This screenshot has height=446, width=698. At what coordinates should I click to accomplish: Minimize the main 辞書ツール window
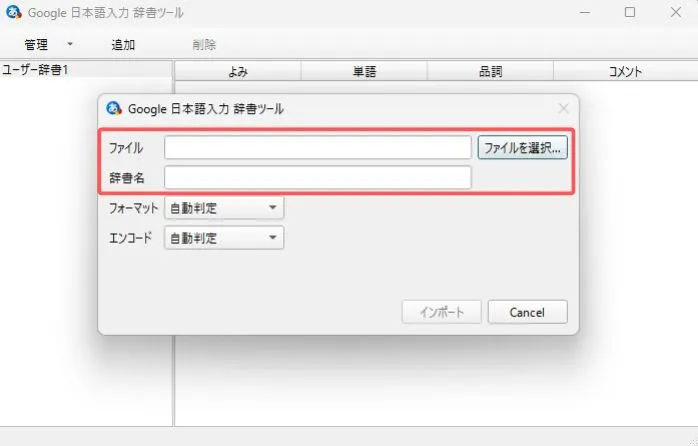pos(585,12)
